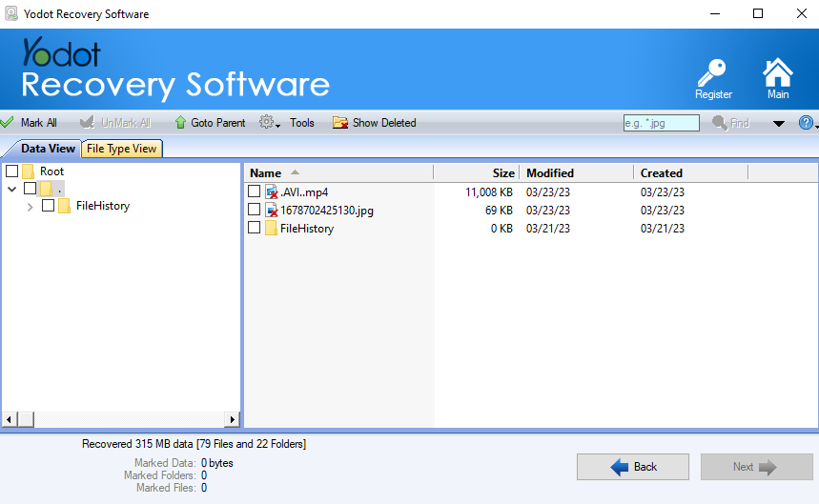Screen dimensions: 819x504
Task: Go to Main home icon
Action: [x=777, y=72]
